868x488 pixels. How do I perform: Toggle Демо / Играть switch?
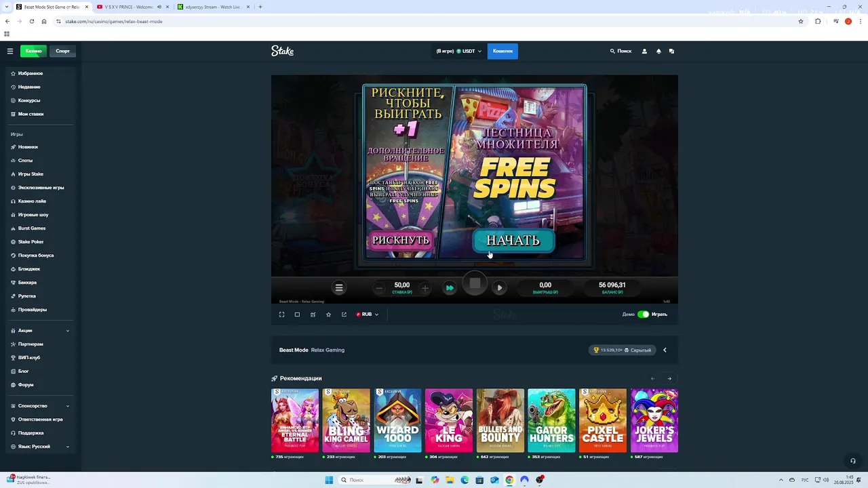tap(643, 314)
